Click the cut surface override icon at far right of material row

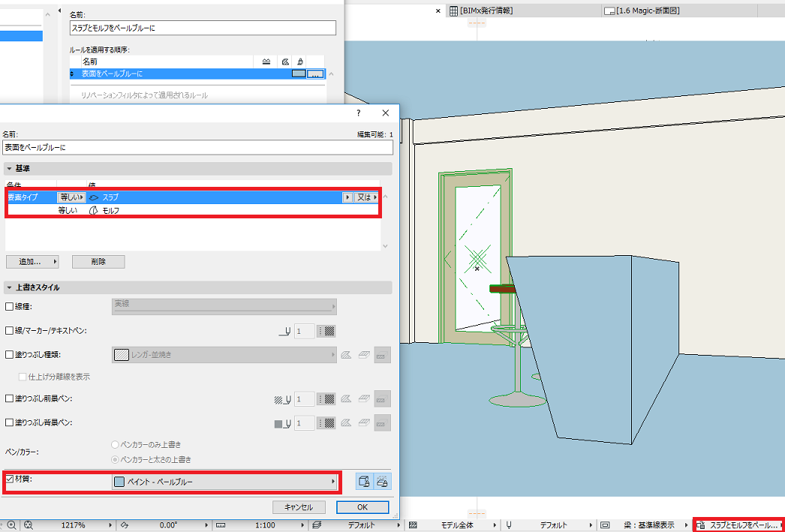[383, 482]
